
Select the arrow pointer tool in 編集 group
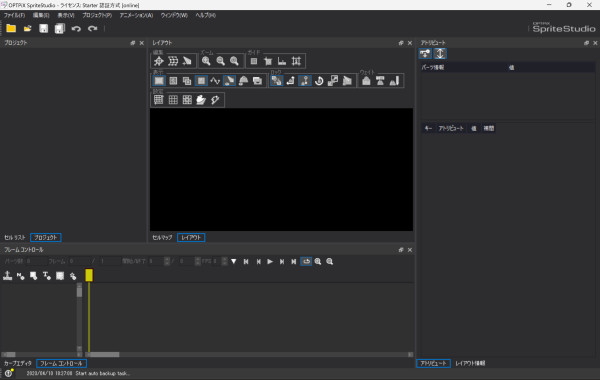[187, 61]
